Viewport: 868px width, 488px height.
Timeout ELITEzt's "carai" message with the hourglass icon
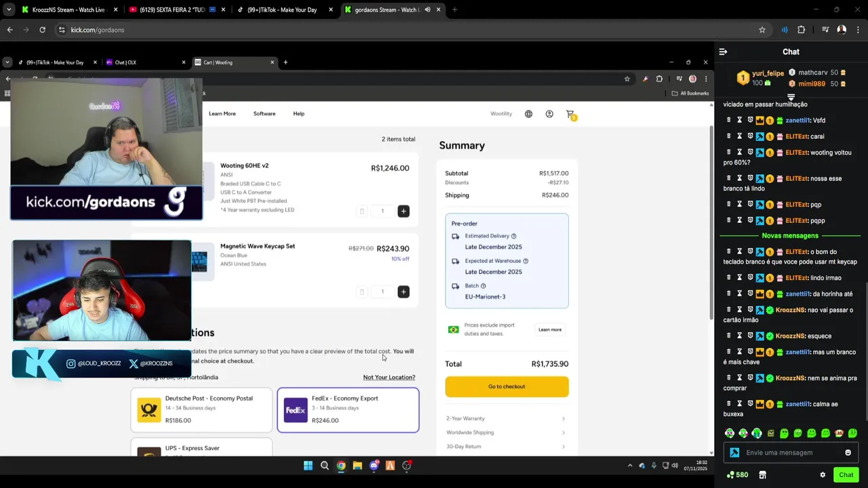739,136
